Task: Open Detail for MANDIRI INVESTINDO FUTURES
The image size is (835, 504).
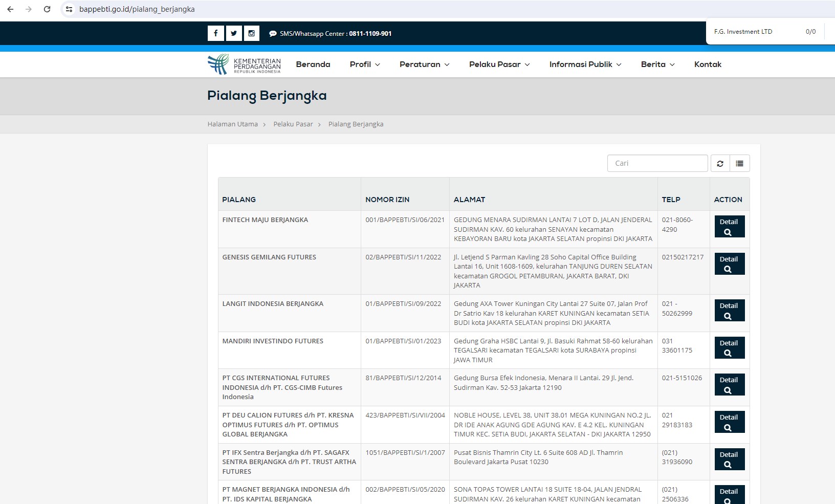Action: tap(729, 348)
